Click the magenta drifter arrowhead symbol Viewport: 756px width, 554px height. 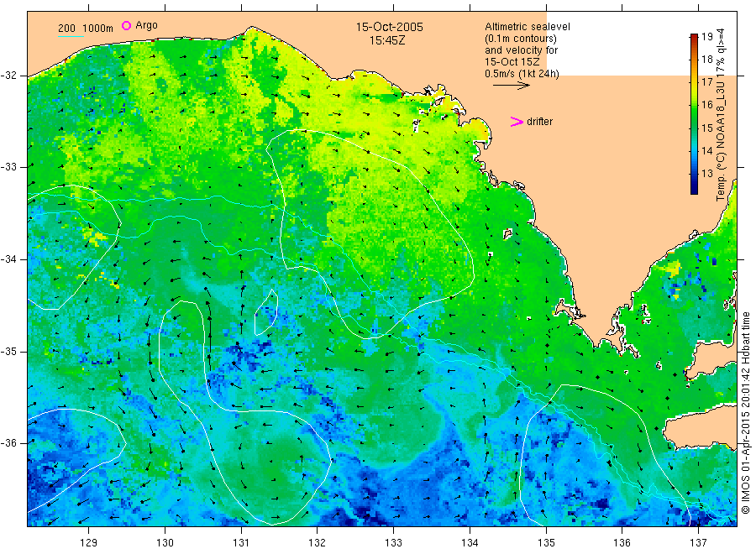(x=517, y=122)
